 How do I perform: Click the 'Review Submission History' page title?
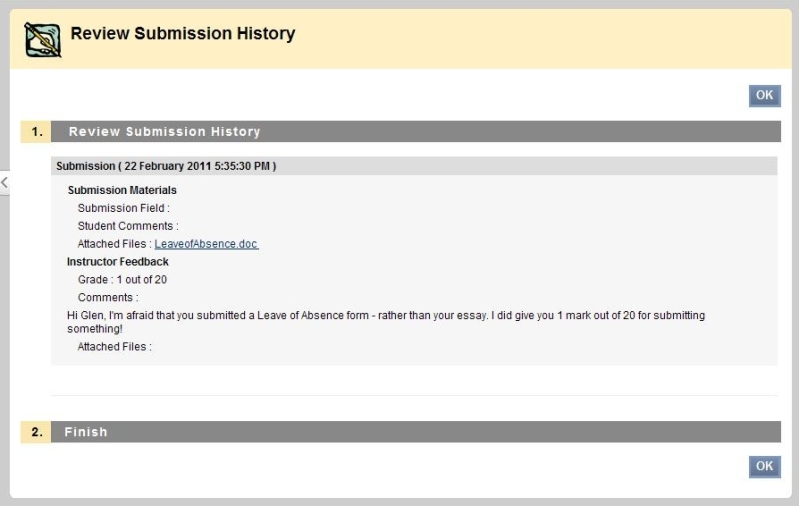(183, 34)
